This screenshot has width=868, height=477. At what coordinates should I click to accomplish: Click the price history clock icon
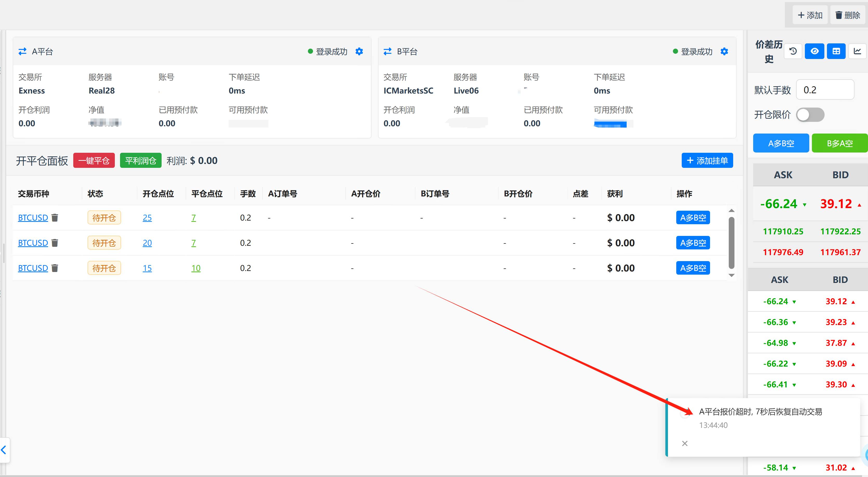point(793,51)
